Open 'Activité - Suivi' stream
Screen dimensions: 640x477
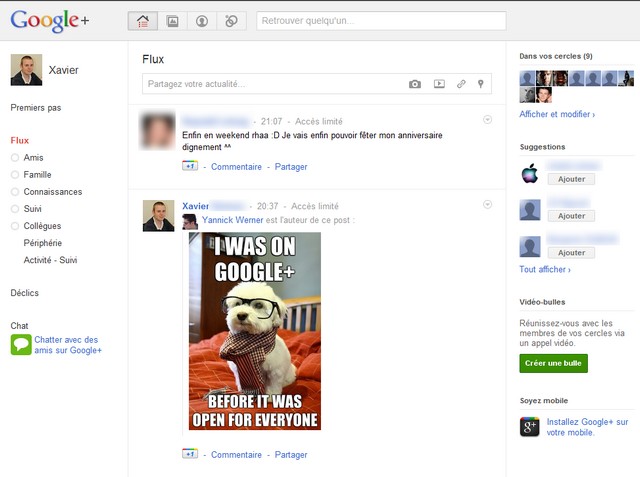point(50,260)
